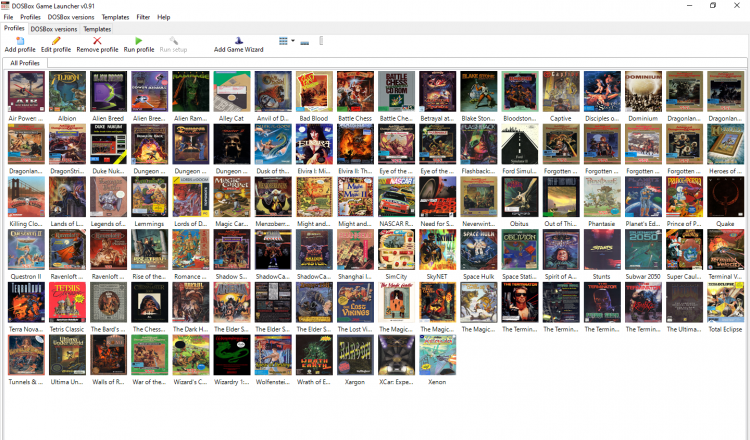Open the Help menu

164,17
